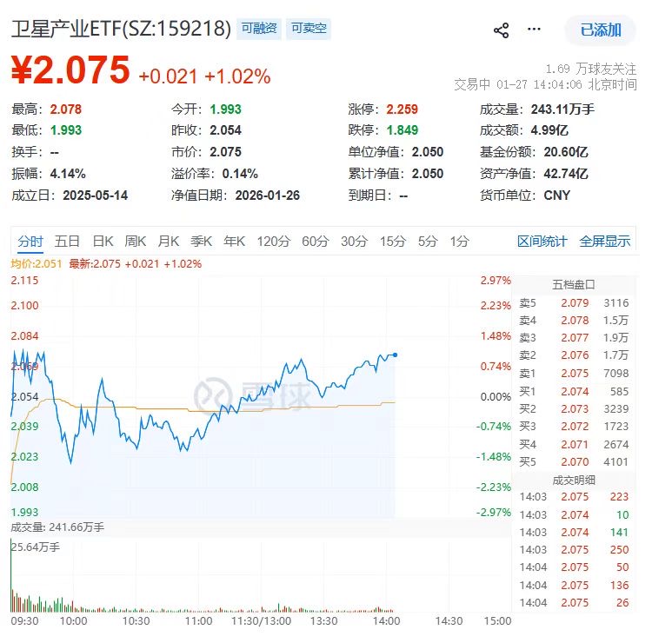Click the 已添加 button
This screenshot has width=672, height=643.
[x=600, y=30]
